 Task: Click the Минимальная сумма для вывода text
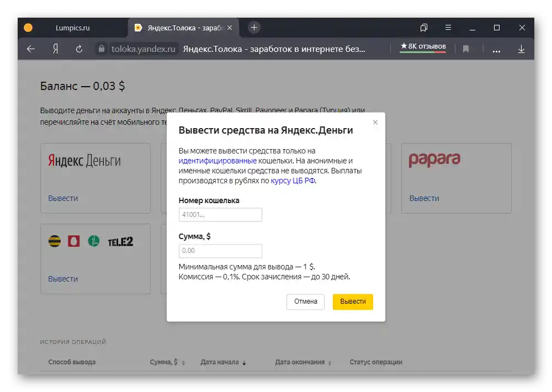[247, 267]
